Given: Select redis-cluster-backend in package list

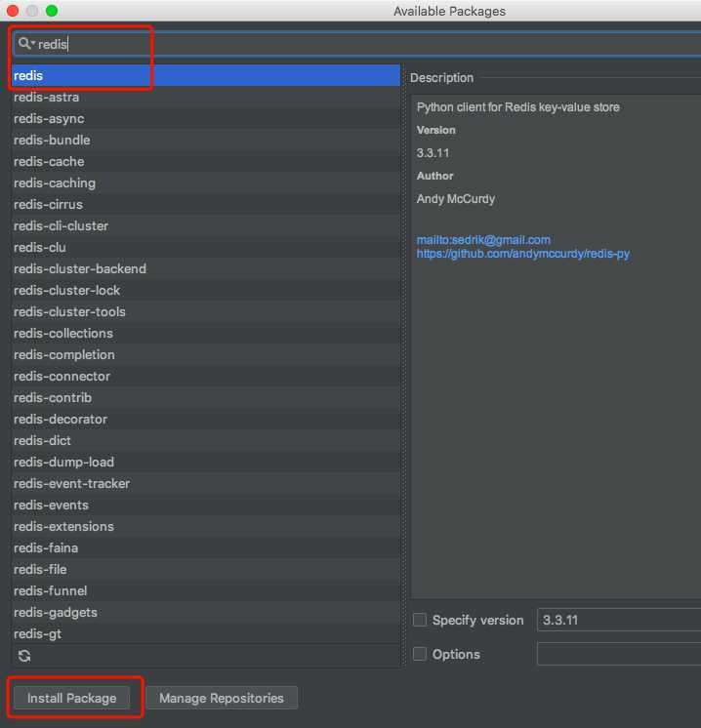Looking at the screenshot, I should [206, 268].
